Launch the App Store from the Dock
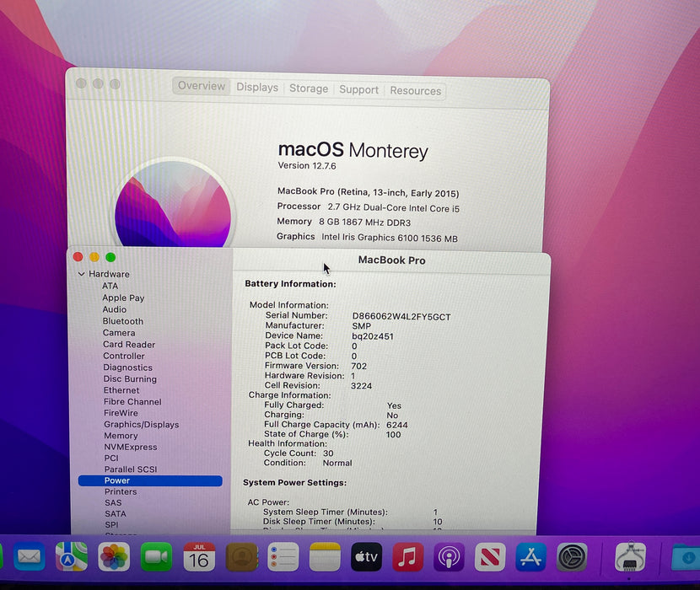Screen dimensions: 700x590 [530, 556]
